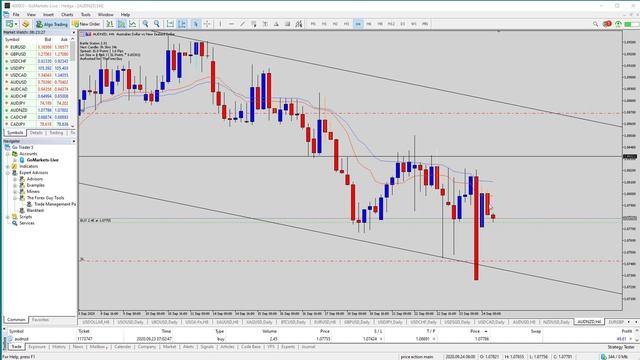Open the View menu
This screenshot has height=360, width=640.
tap(31, 15)
